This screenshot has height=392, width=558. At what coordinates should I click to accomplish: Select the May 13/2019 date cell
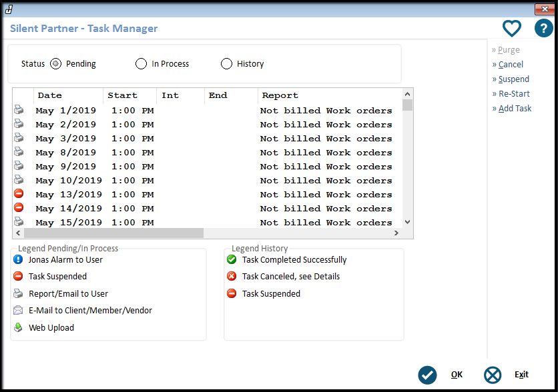click(x=69, y=195)
